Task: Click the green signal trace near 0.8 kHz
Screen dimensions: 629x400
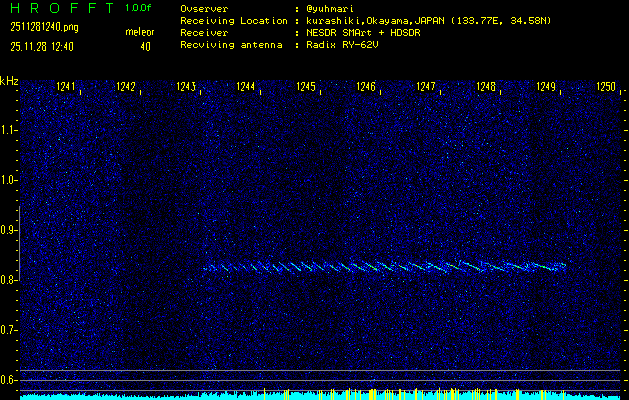Action: pos(385,267)
